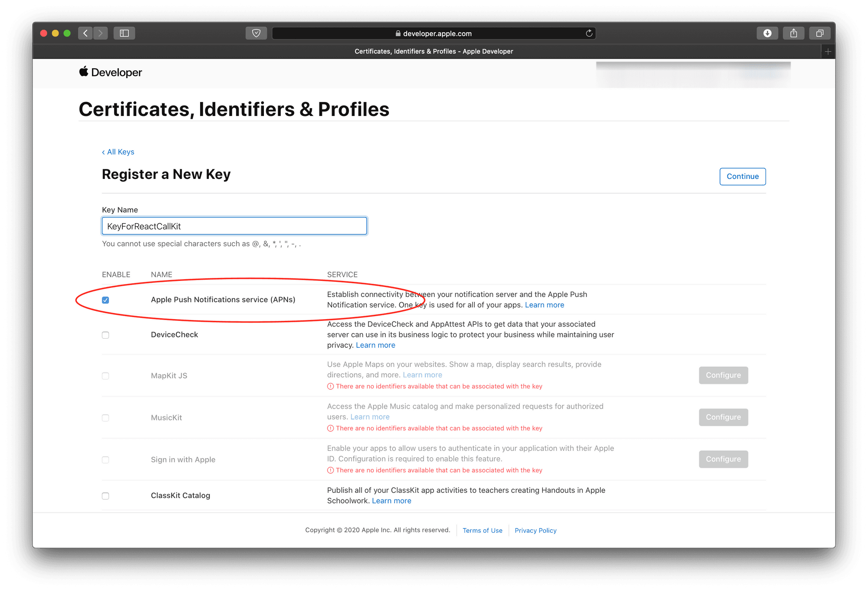Add a new tab with plus icon

[x=828, y=52]
